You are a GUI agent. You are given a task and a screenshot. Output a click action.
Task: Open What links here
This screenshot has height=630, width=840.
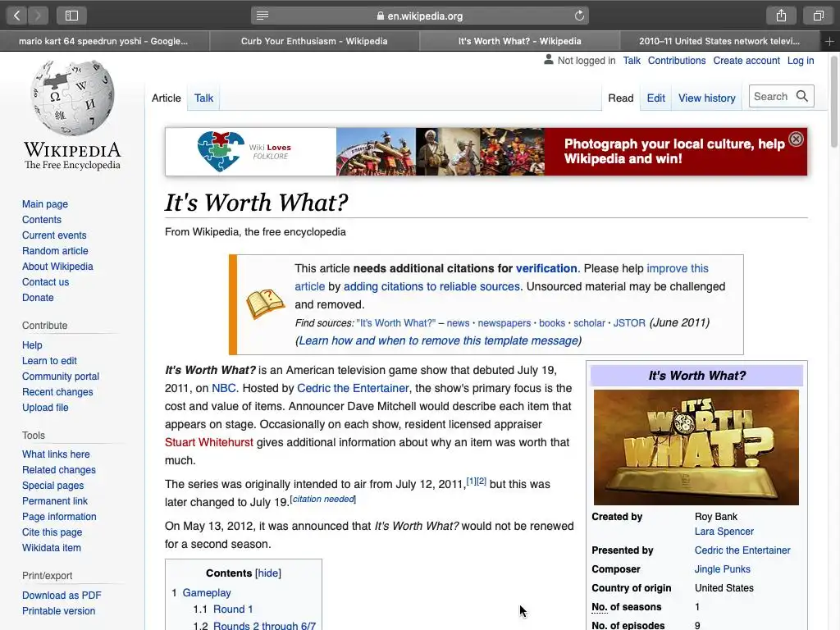56,454
